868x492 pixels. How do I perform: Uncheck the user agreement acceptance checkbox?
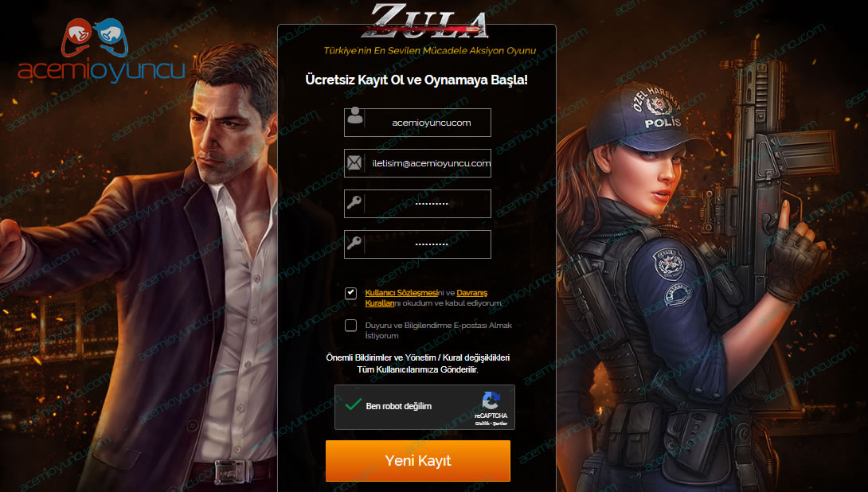(351, 293)
